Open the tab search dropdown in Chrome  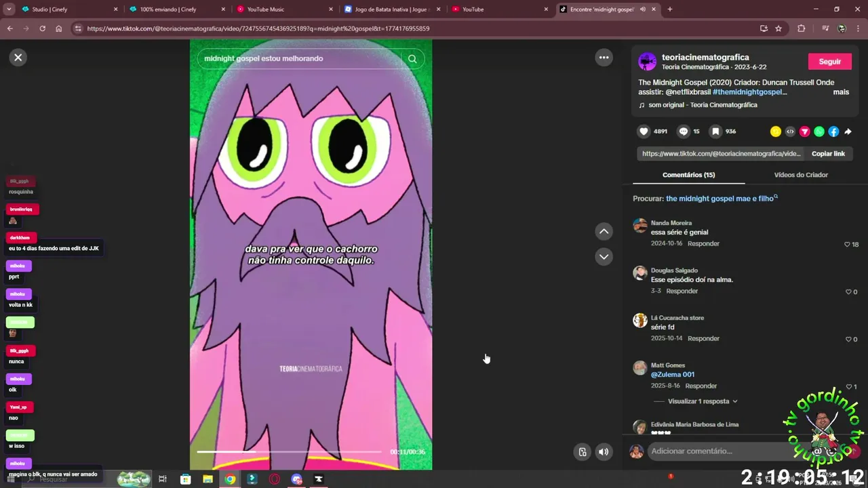coord(9,9)
